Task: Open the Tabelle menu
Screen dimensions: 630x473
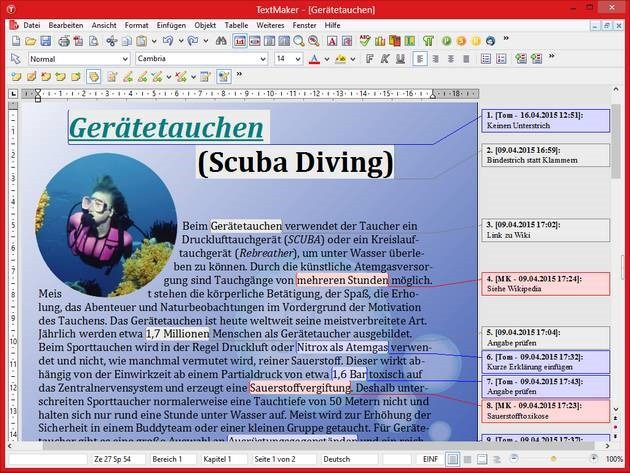Action: point(236,24)
